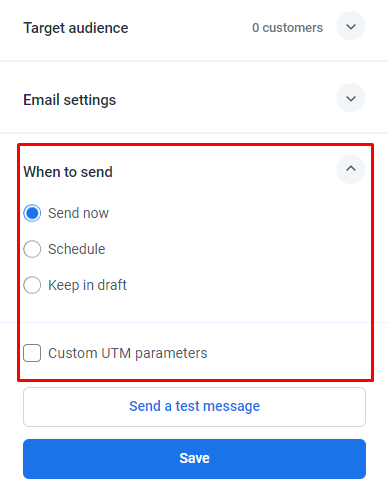The height and width of the screenshot is (502, 387).
Task: Collapse the When to send section chevron
Action: [x=351, y=169]
